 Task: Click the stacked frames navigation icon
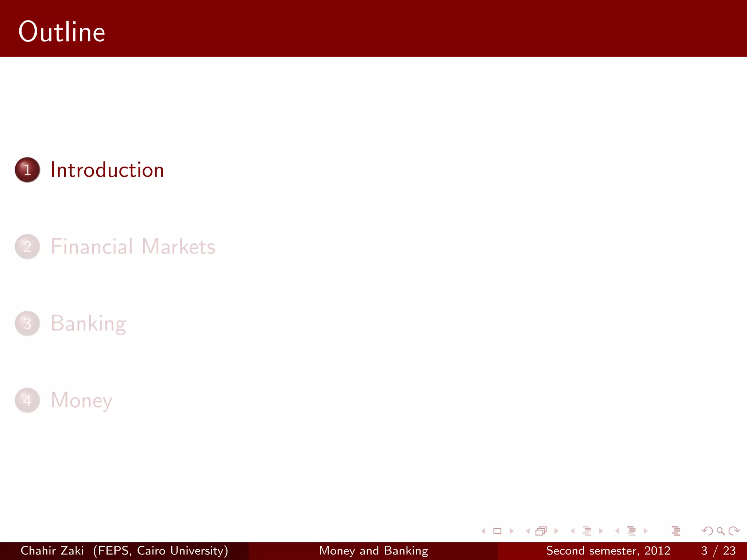click(x=542, y=531)
